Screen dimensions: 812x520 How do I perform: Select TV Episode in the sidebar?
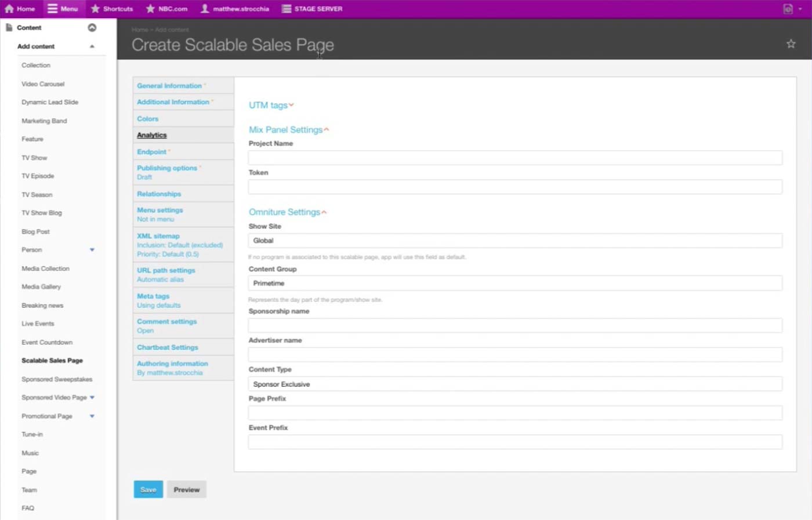point(38,176)
